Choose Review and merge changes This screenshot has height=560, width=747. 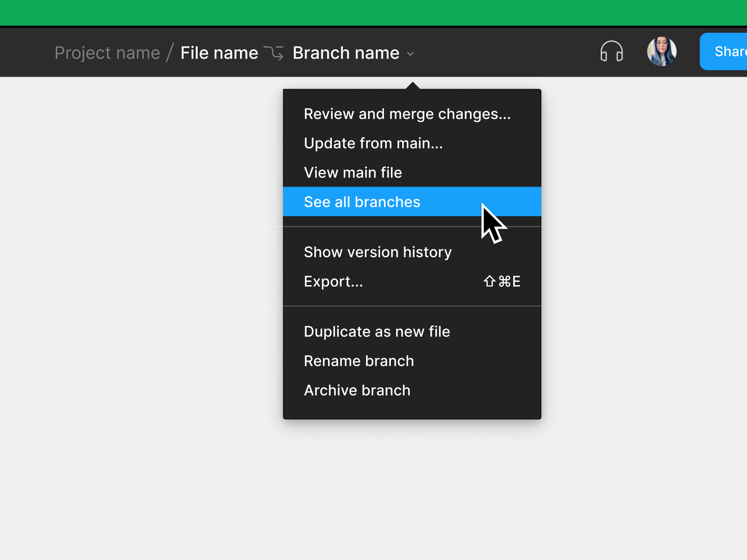(407, 114)
